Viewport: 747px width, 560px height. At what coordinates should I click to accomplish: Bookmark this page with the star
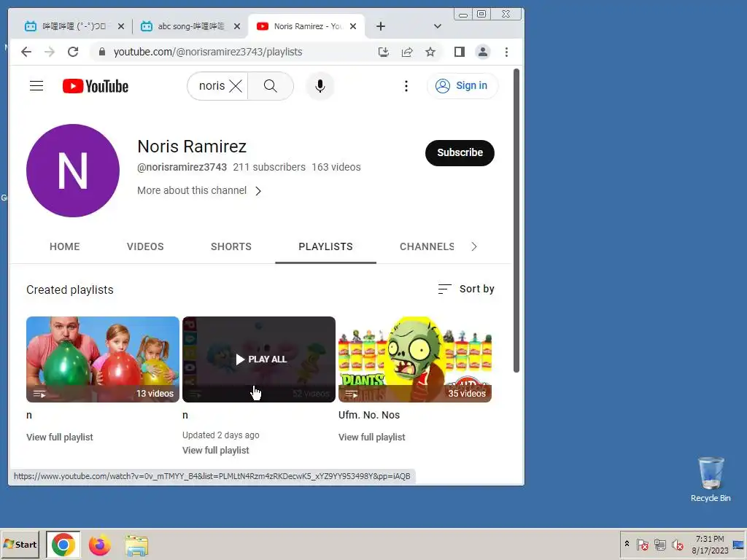pos(430,52)
